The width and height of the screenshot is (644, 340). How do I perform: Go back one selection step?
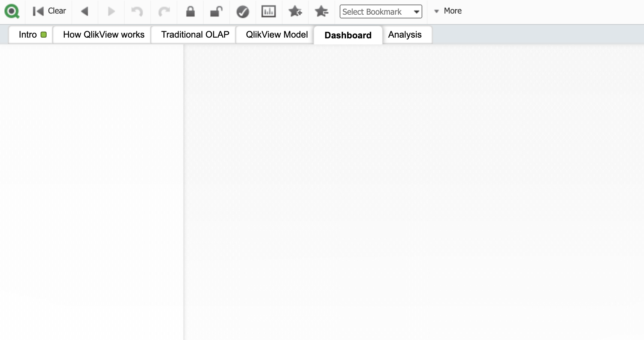coord(85,11)
